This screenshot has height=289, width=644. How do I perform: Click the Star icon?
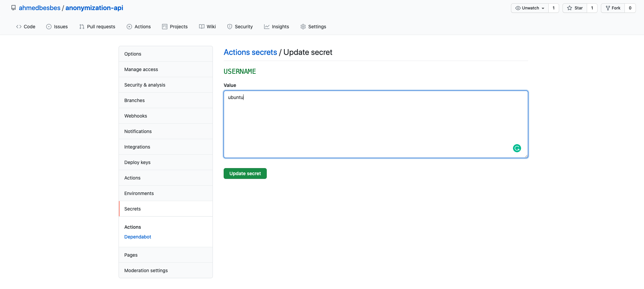pyautogui.click(x=570, y=8)
